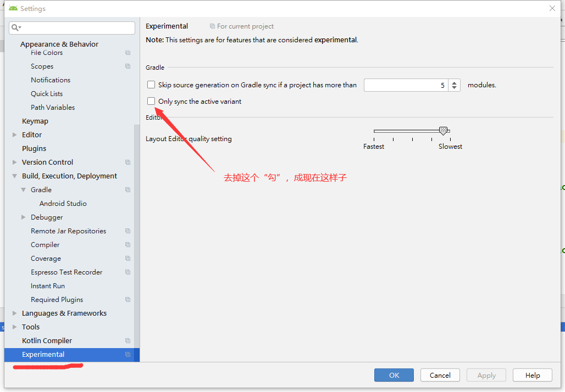This screenshot has width=565, height=392.
Task: Click the project-level icon beside Gradle
Action: (128, 190)
